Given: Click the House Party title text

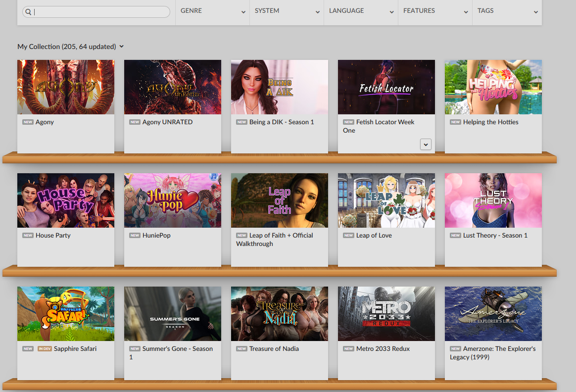Looking at the screenshot, I should 53,235.
